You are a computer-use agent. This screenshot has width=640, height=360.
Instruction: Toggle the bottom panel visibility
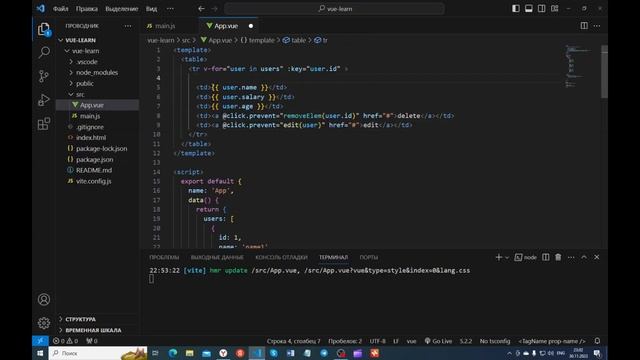529,9
